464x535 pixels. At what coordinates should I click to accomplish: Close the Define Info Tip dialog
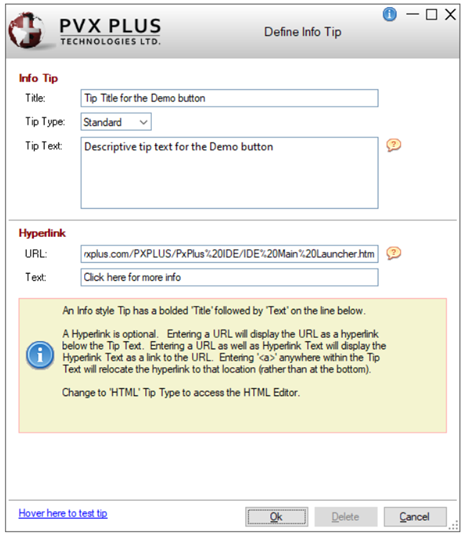pos(450,14)
